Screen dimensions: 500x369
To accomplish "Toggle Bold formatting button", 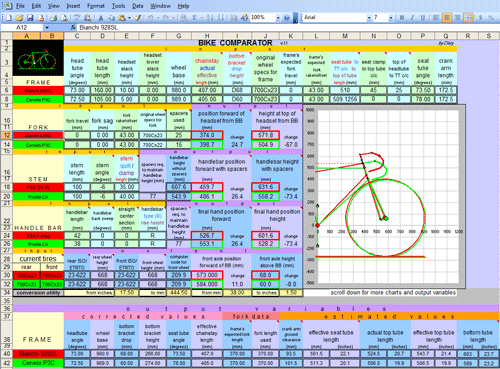I will click(x=402, y=18).
